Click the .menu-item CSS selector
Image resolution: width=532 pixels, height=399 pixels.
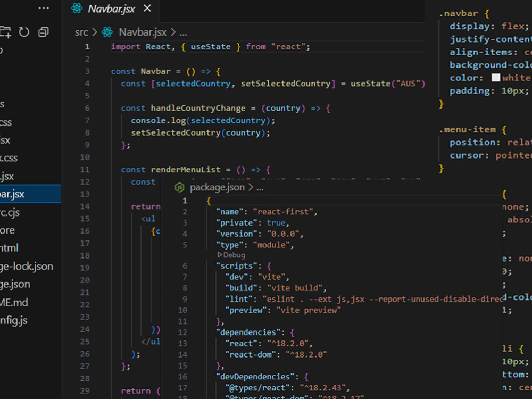click(467, 130)
